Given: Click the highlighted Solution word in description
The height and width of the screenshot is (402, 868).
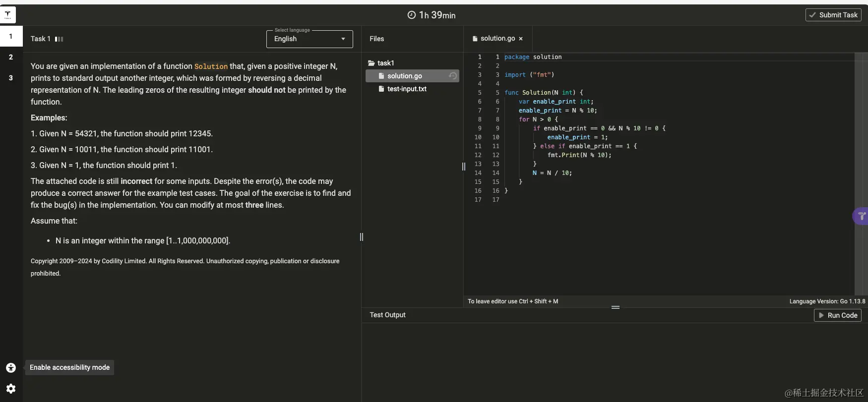Looking at the screenshot, I should [211, 66].
